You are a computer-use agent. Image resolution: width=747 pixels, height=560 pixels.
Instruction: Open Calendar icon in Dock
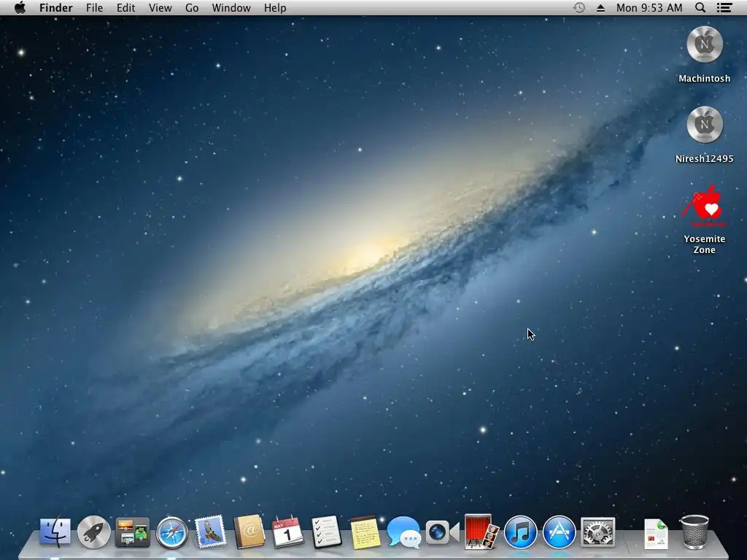[287, 532]
